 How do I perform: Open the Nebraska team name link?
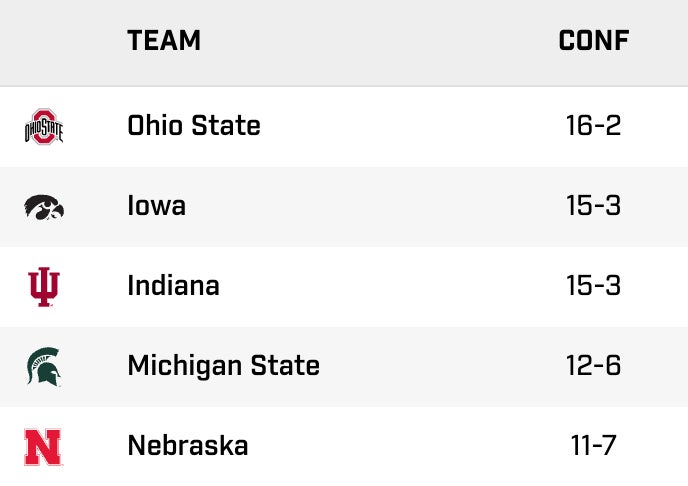point(187,446)
